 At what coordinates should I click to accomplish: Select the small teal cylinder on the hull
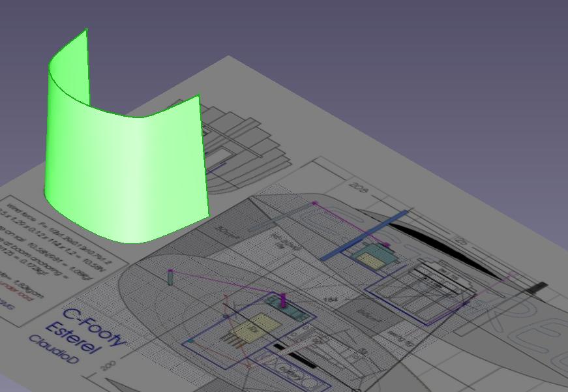[171, 279]
